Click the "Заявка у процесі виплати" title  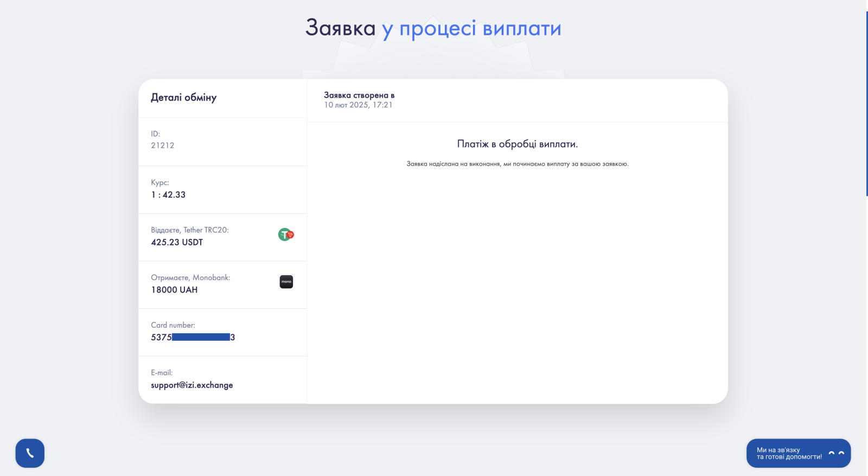coord(433,28)
